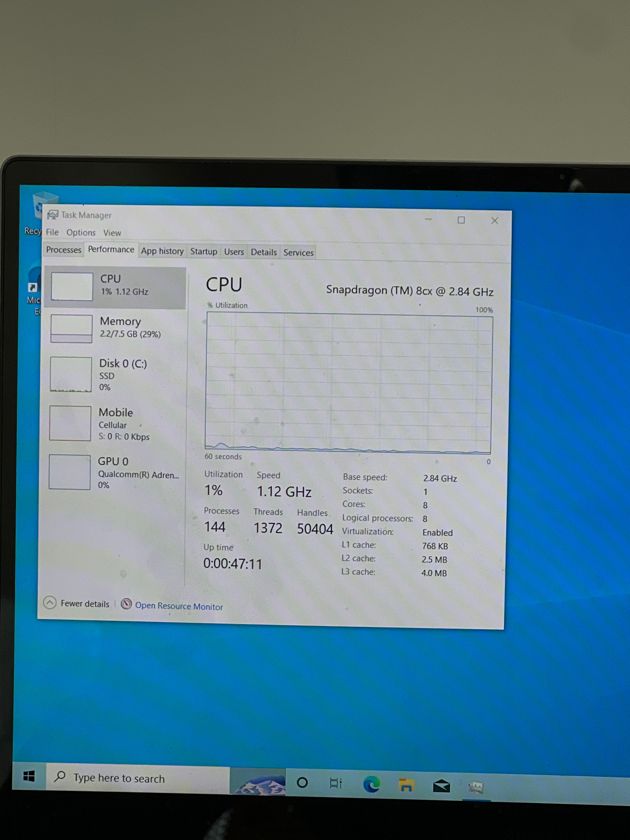
Task: Open the Services tab
Action: pyautogui.click(x=299, y=252)
